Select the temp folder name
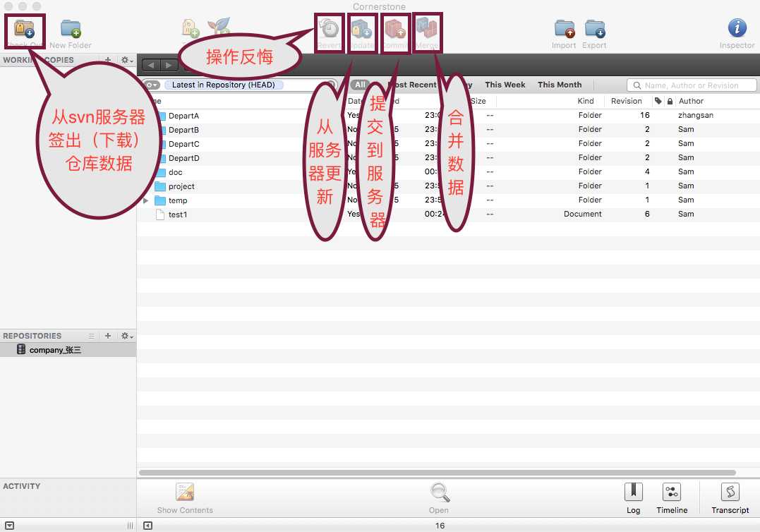 pyautogui.click(x=178, y=200)
